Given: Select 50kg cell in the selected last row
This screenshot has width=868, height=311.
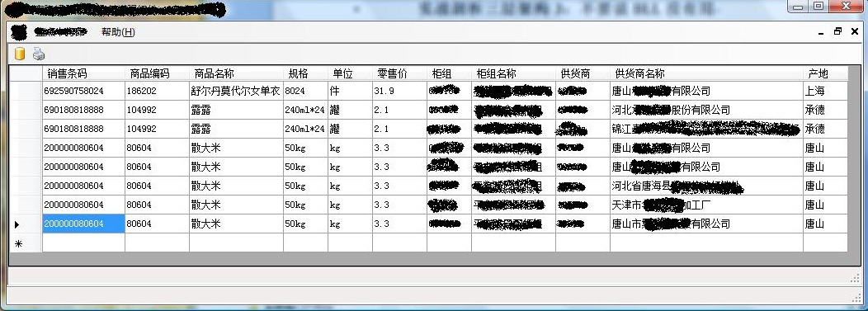Looking at the screenshot, I should pyautogui.click(x=305, y=224).
